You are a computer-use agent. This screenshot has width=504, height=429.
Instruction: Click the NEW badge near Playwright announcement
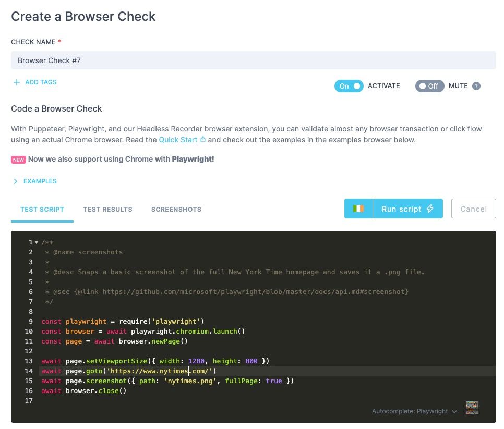tap(19, 159)
